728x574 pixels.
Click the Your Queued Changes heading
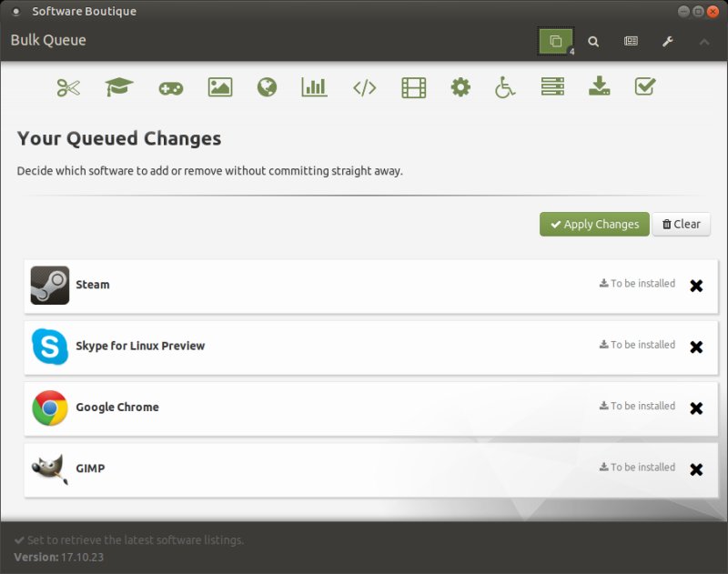(x=119, y=138)
